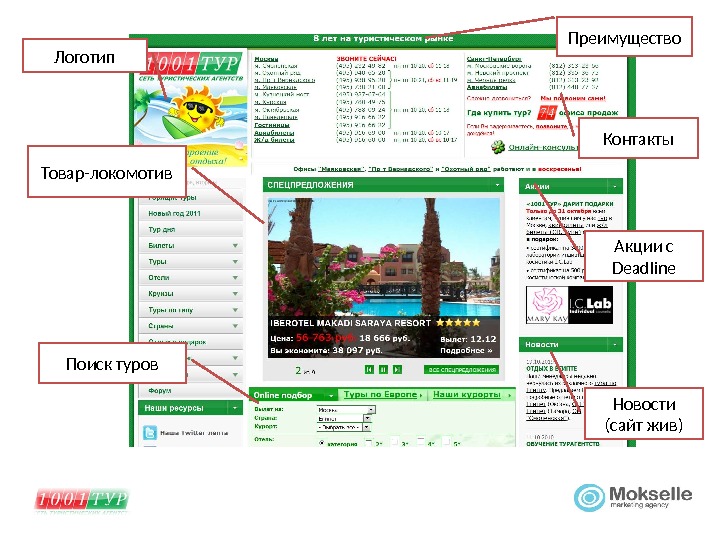Viewport: 720px width, 540px height.
Task: Click the все спецпредложения button
Action: pos(461,370)
